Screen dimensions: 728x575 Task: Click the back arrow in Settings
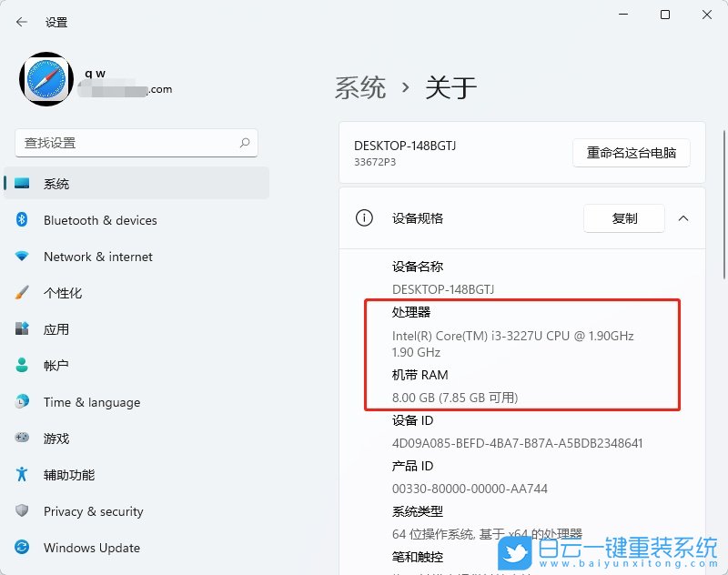tap(21, 22)
